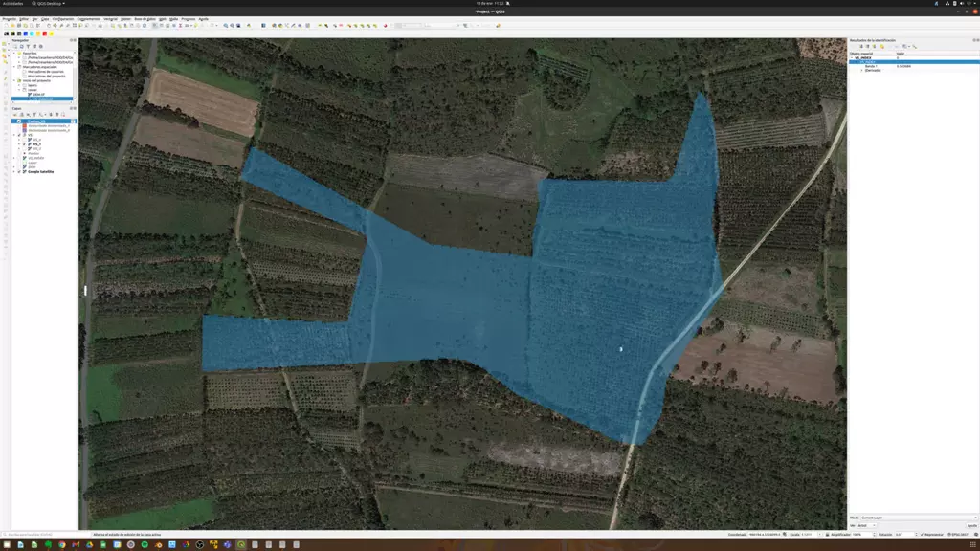The width and height of the screenshot is (980, 551).
Task: Toggle visibility of the VS group
Action: pos(19,135)
